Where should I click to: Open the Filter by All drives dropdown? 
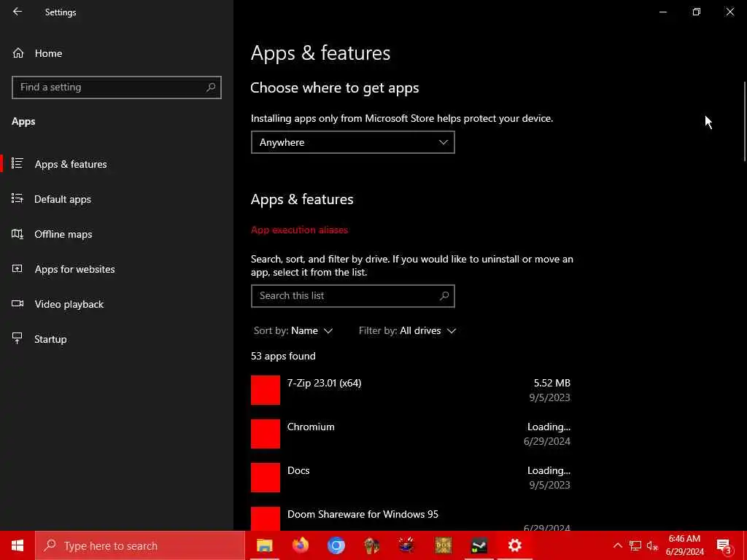pyautogui.click(x=407, y=330)
